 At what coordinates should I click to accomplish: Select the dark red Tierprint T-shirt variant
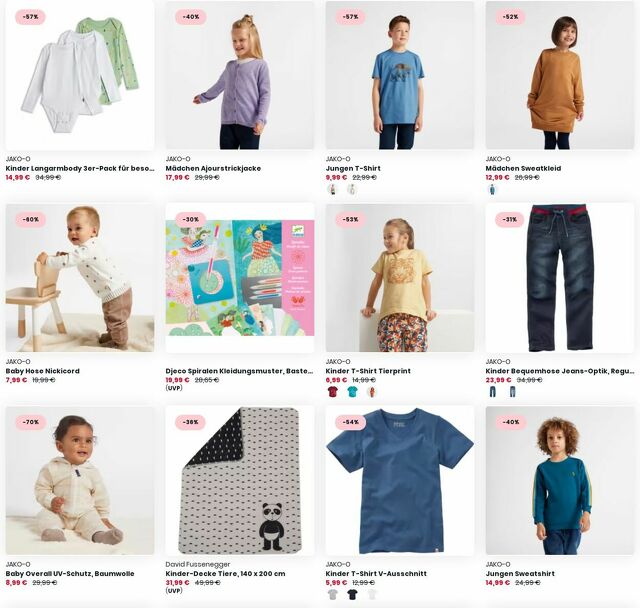333,392
